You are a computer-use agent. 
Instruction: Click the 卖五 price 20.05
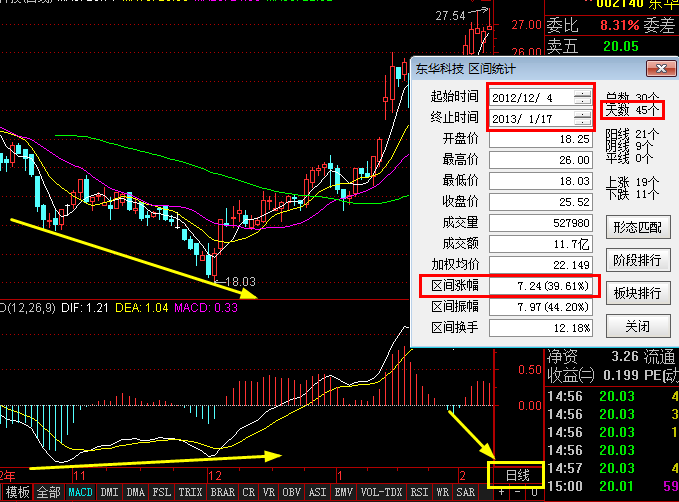[x=621, y=46]
